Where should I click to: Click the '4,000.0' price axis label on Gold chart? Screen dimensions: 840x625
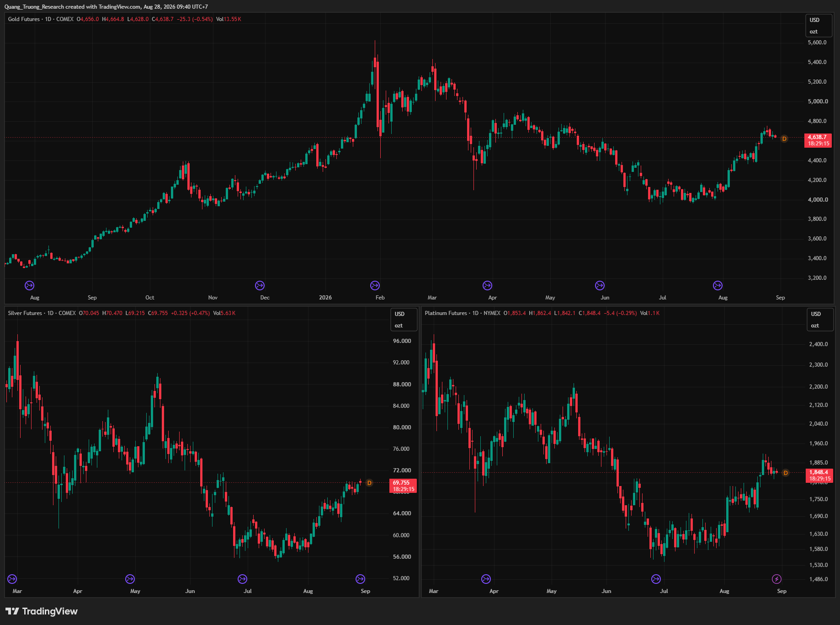(x=817, y=200)
